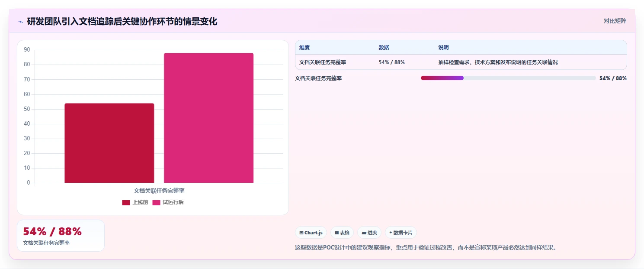Click the 对比矩阵 label in the header

[615, 21]
